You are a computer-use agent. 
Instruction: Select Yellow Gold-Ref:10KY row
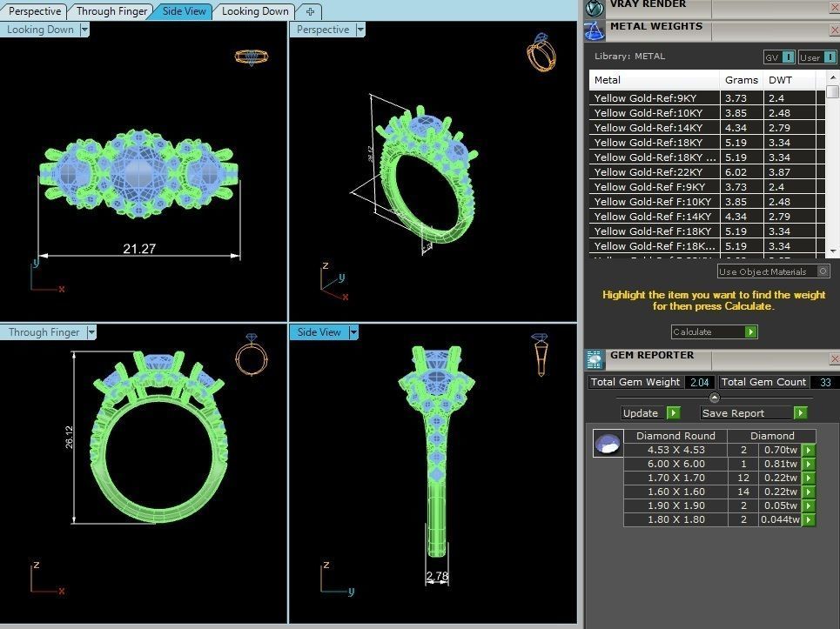(707, 113)
